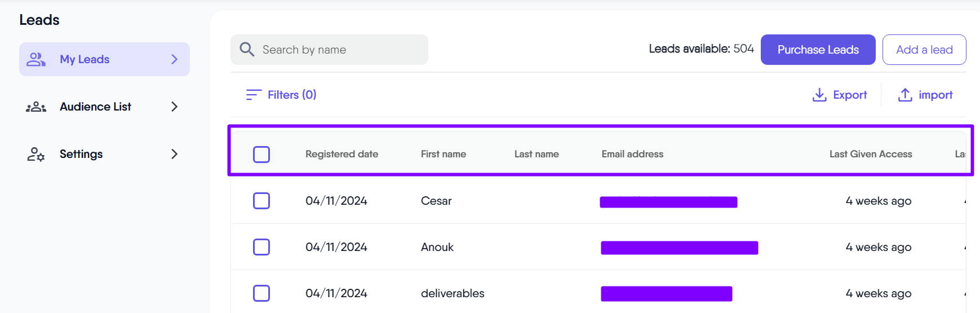The width and height of the screenshot is (980, 313).
Task: Sort by the Registered date column header
Action: click(342, 154)
